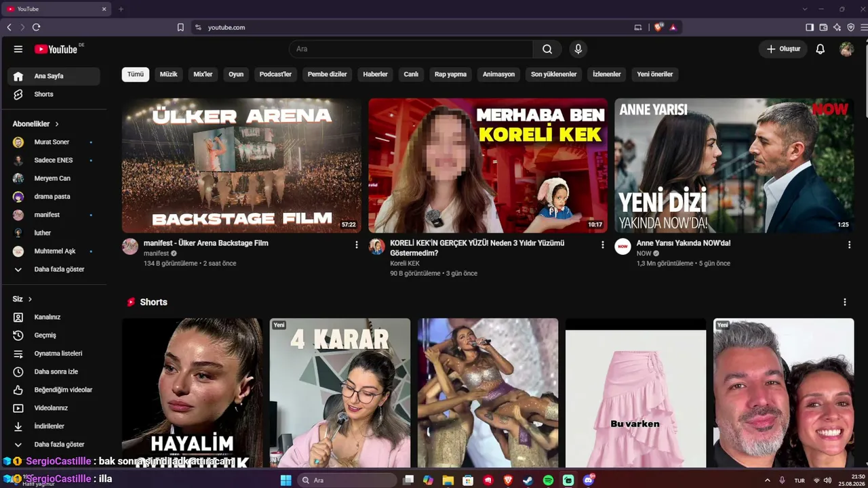Select the Podcast'ler filter chip

275,75
